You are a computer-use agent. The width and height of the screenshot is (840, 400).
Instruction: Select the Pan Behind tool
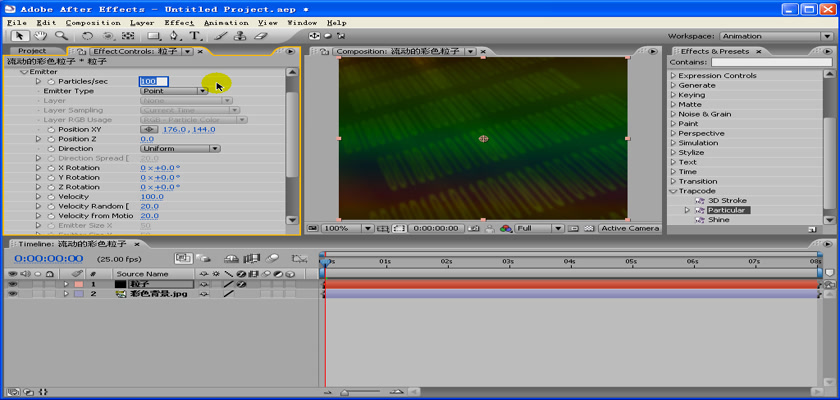pos(128,36)
